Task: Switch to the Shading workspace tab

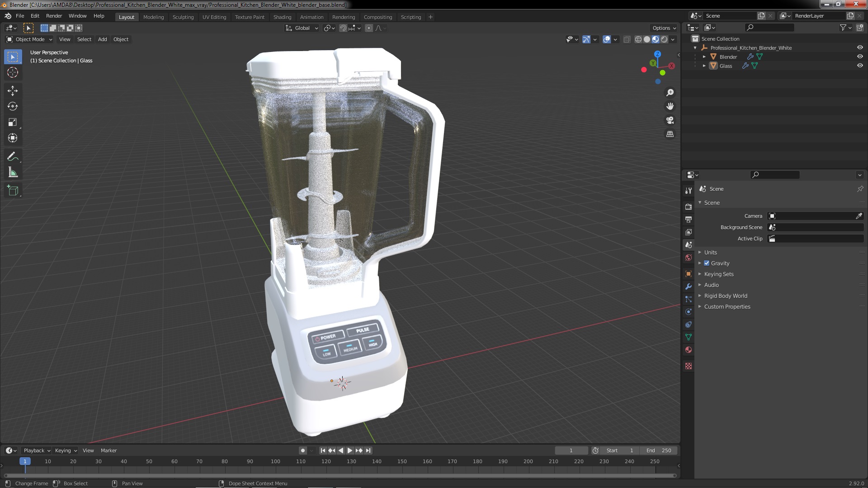Action: point(282,17)
